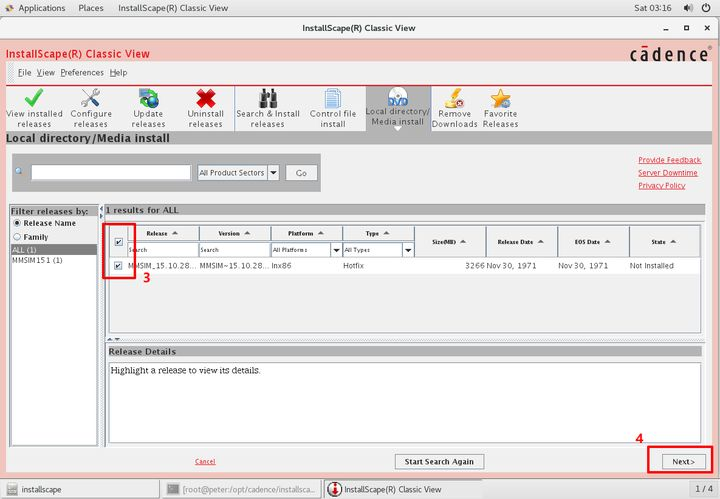
Task: Click Version column search filter field
Action: 235,250
